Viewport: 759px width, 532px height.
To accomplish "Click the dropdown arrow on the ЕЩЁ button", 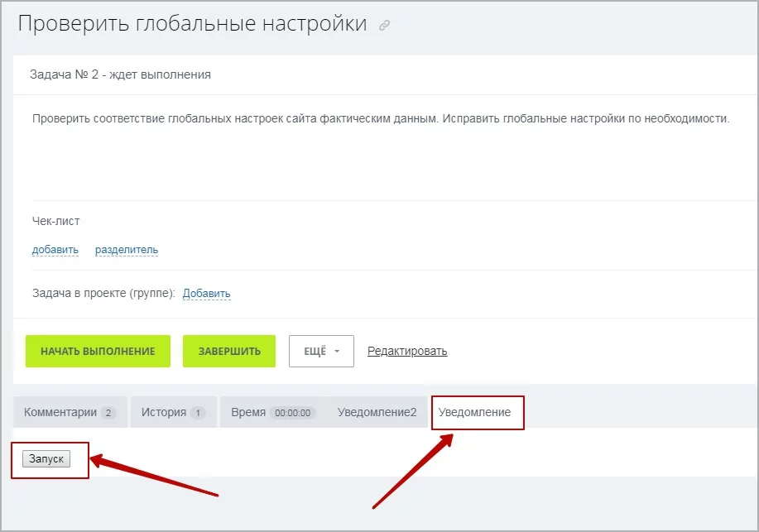I will tap(338, 352).
